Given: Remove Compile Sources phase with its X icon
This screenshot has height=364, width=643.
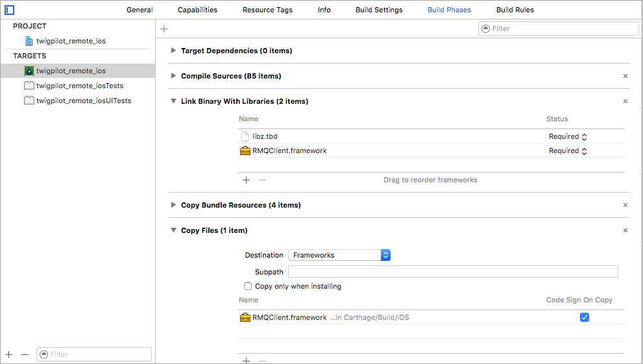Looking at the screenshot, I should tap(625, 76).
